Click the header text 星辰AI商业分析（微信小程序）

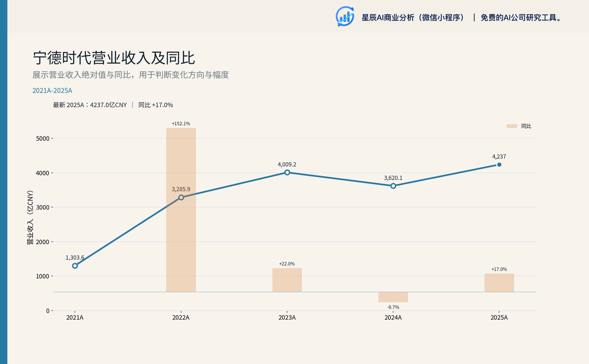point(413,18)
